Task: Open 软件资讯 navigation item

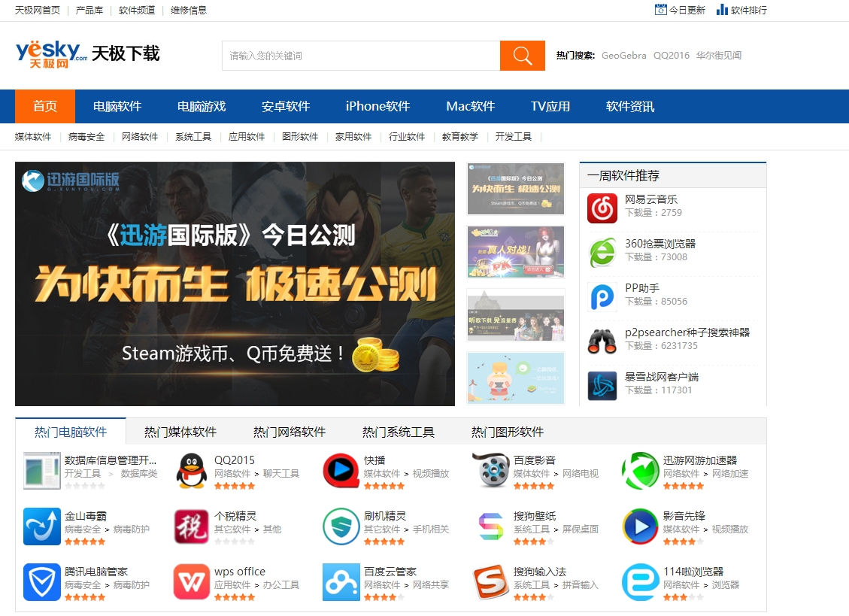Action: [x=629, y=106]
